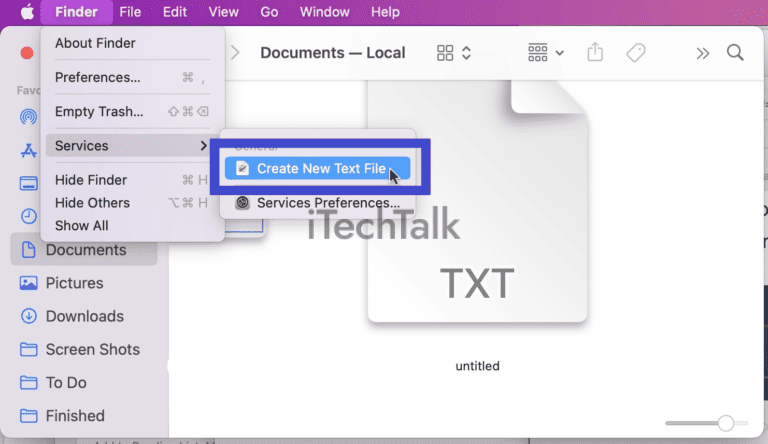Open the File menu
Screen dimensions: 768x444
(130, 12)
